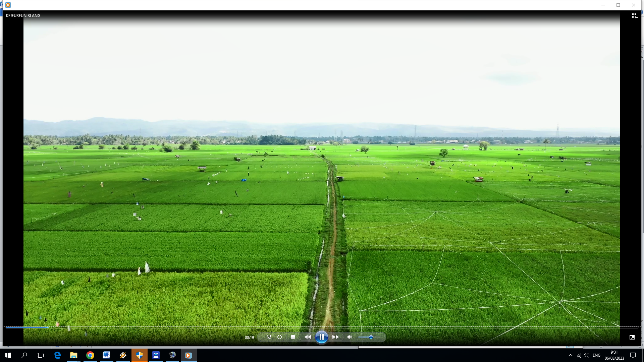This screenshot has width=644, height=362.
Task: Toggle repeat playback
Action: point(279,337)
